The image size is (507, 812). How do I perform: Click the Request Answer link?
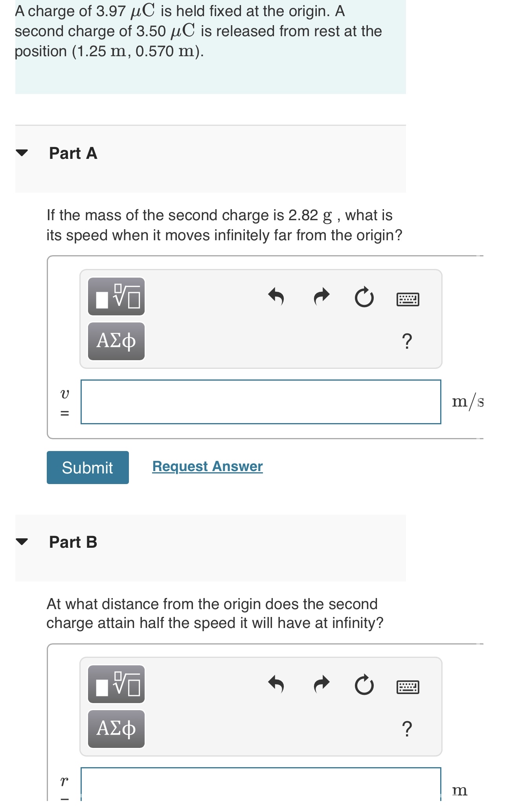tap(207, 466)
